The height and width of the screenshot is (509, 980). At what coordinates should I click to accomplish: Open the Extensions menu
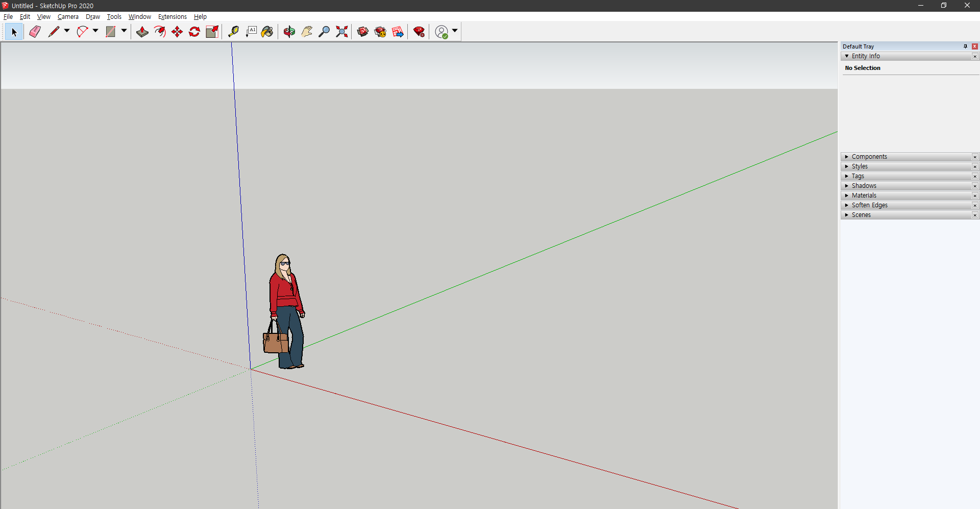pyautogui.click(x=173, y=17)
